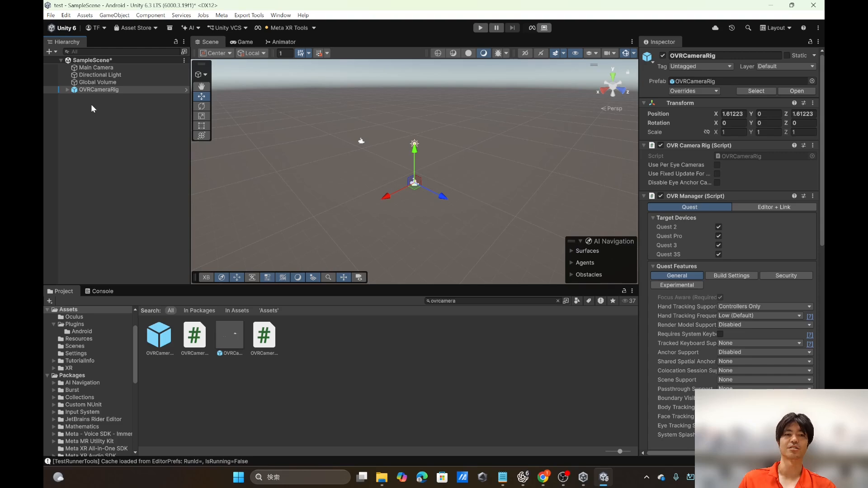This screenshot has height=488, width=868.
Task: Click the Play button
Action: click(x=480, y=28)
